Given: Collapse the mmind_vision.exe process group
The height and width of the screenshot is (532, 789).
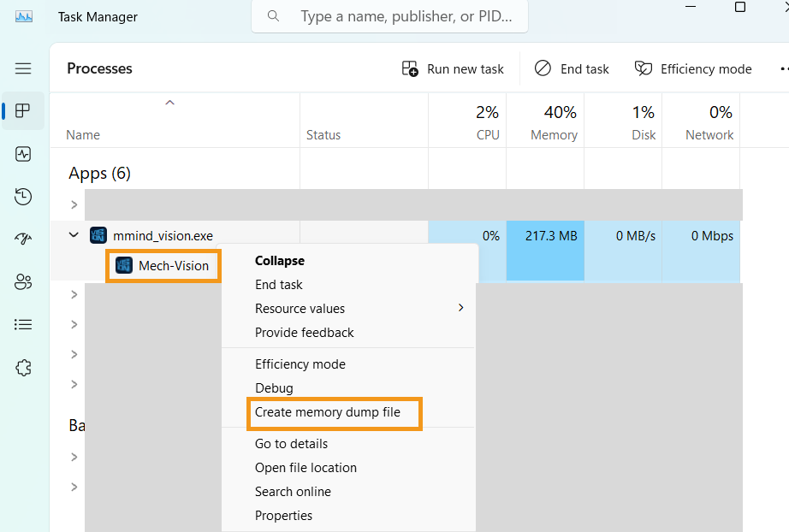Looking at the screenshot, I should (74, 235).
